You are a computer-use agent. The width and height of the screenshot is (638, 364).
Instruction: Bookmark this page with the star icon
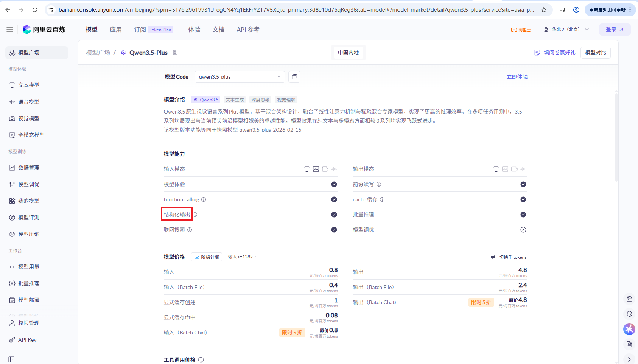pyautogui.click(x=544, y=10)
